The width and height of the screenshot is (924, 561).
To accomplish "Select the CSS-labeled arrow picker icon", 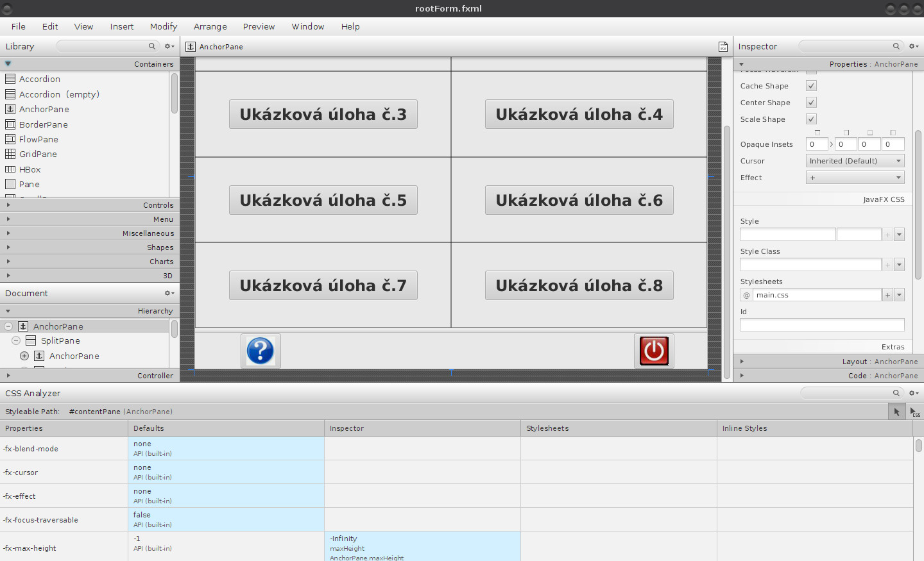I will pos(915,412).
